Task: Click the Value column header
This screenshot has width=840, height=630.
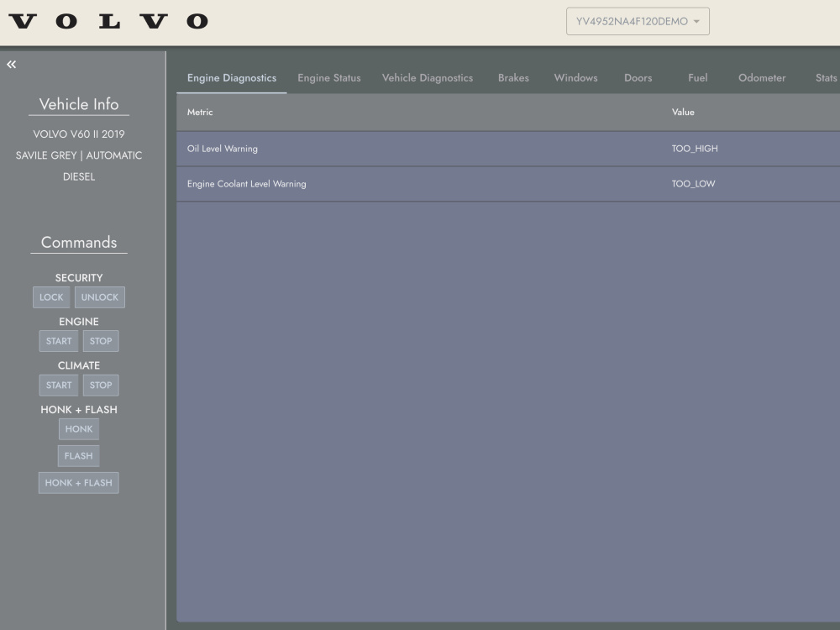Action: tap(683, 112)
